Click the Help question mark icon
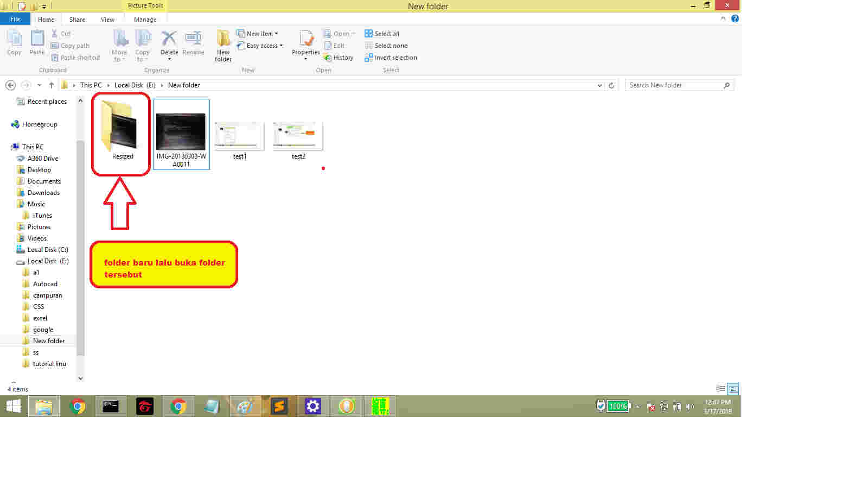This screenshot has height=486, width=868. pos(735,18)
